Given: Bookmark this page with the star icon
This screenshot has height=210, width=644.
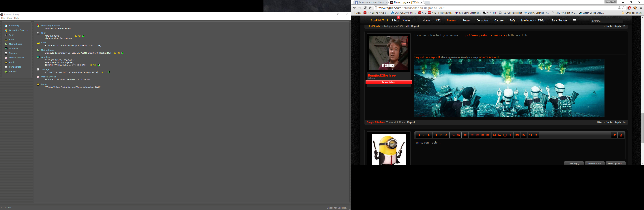Looking at the screenshot, I should (x=624, y=8).
